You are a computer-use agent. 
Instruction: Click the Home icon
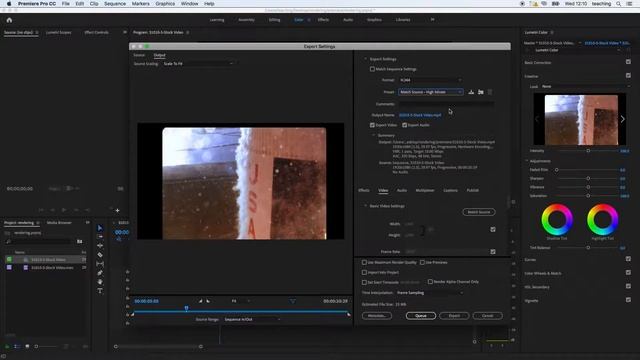[x=9, y=20]
